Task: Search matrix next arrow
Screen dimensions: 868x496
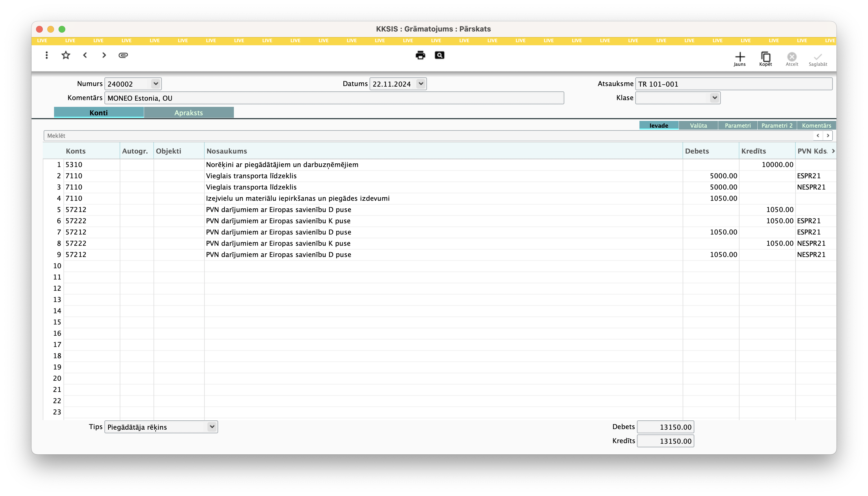Action: click(x=827, y=136)
